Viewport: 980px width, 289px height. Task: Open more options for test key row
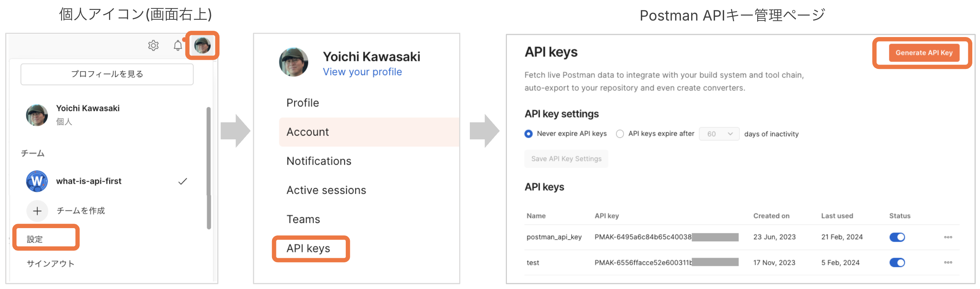click(x=948, y=262)
